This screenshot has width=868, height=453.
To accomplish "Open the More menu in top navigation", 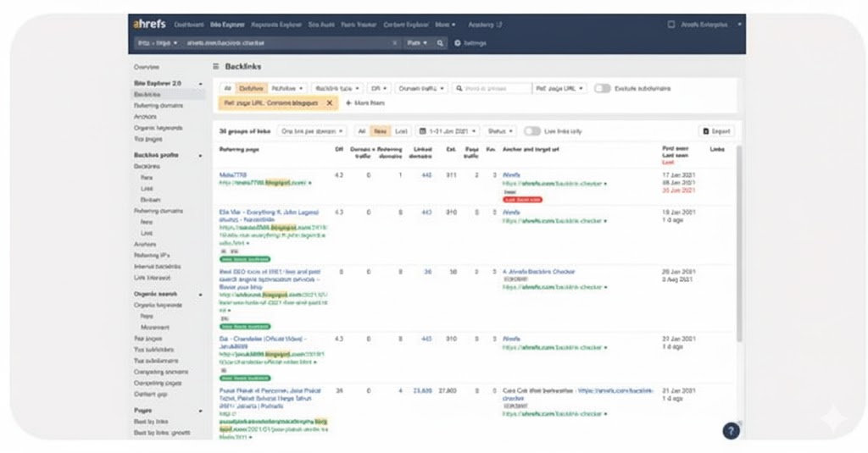I will pyautogui.click(x=447, y=25).
